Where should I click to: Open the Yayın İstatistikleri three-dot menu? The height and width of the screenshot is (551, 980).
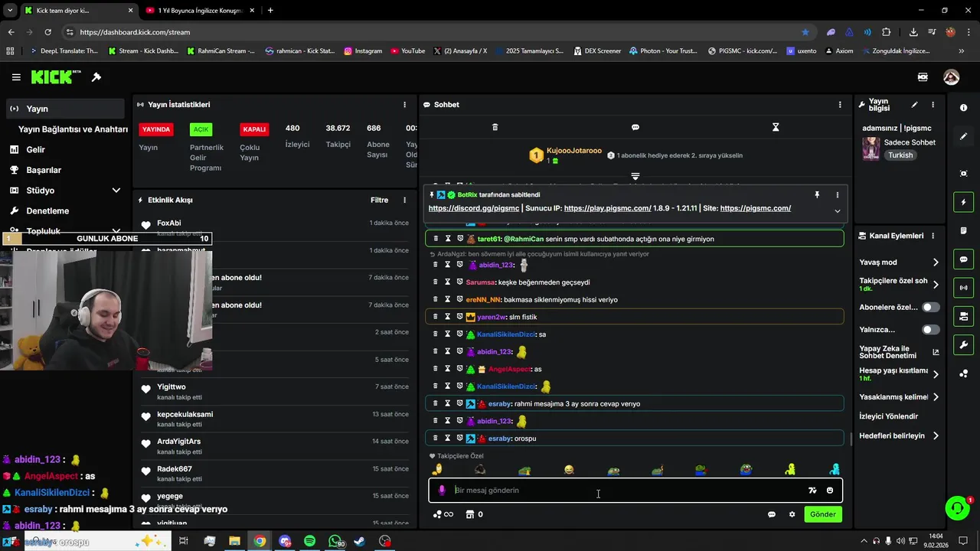coord(405,105)
